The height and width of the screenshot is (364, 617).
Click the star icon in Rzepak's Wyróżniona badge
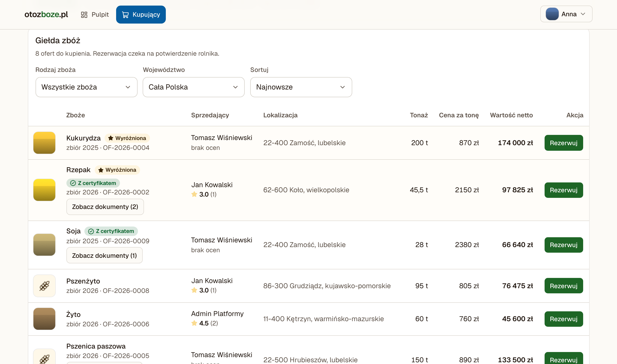(101, 170)
